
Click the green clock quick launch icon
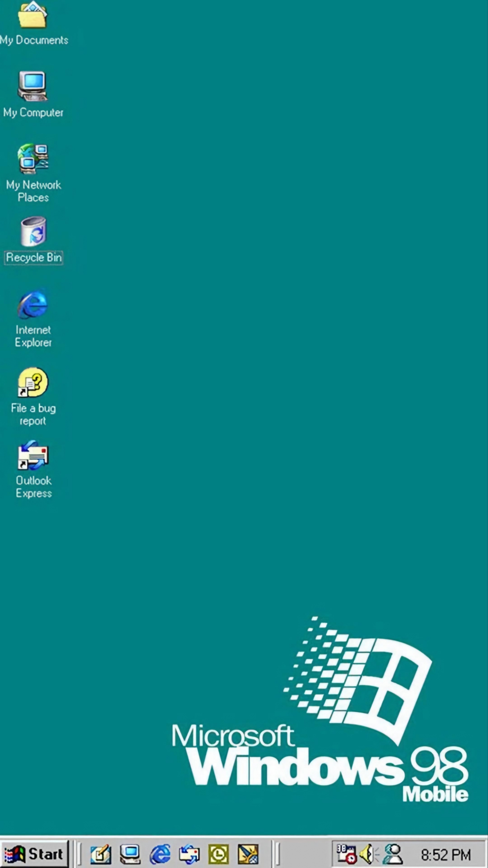click(x=219, y=854)
